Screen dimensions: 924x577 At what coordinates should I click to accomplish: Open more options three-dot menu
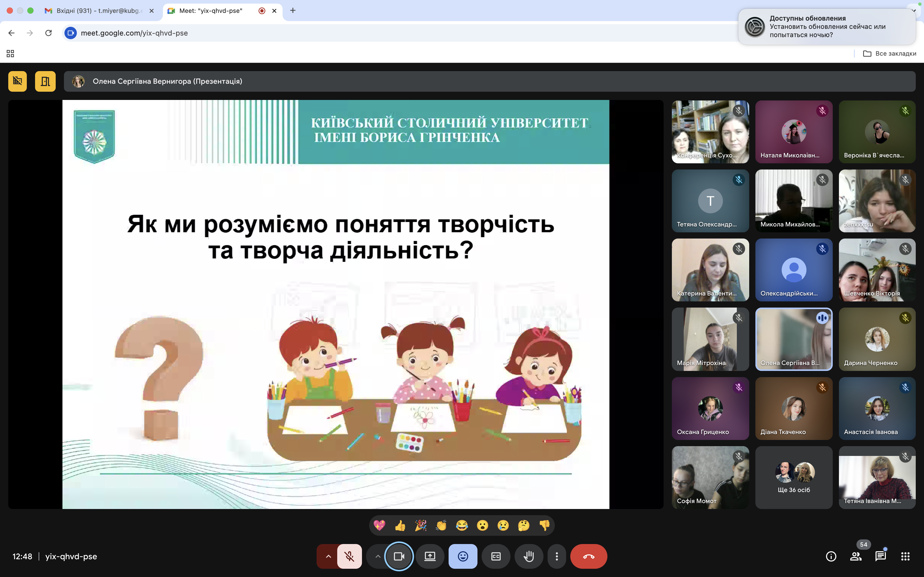click(x=557, y=556)
